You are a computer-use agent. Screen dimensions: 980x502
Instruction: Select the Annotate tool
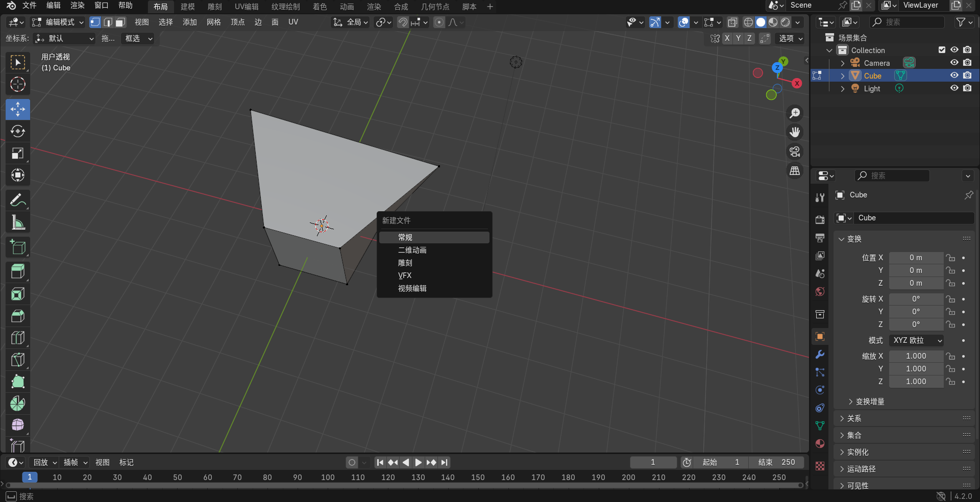point(18,200)
